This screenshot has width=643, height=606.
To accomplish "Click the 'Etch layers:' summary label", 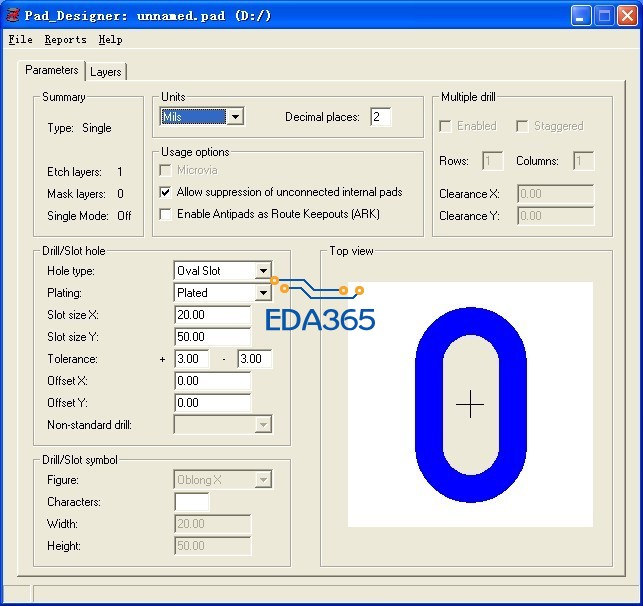I will [x=74, y=172].
